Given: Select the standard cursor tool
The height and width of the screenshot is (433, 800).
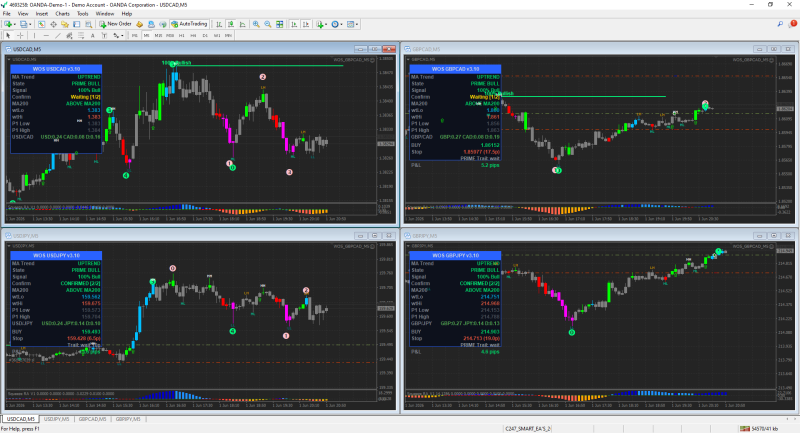Looking at the screenshot, I should tap(8, 36).
